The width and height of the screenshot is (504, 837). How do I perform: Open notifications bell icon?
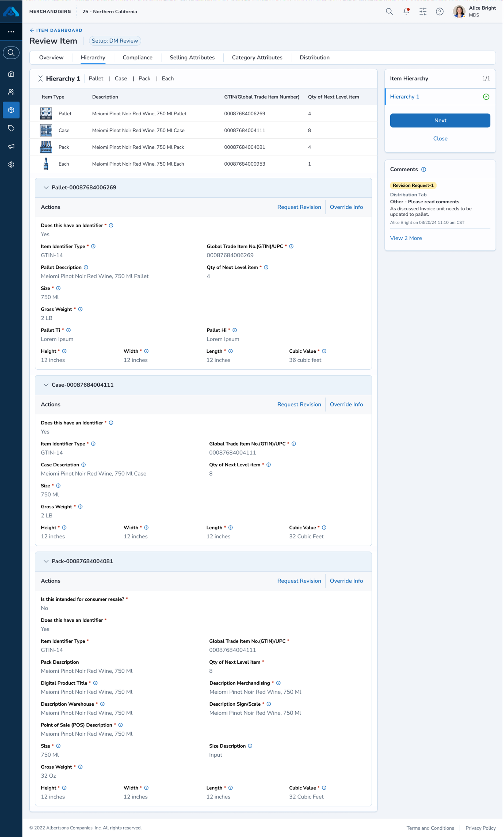(x=406, y=12)
